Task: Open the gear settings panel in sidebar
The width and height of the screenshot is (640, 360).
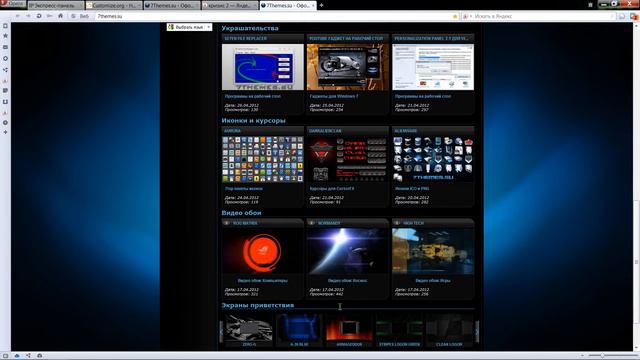Action: 5,122
